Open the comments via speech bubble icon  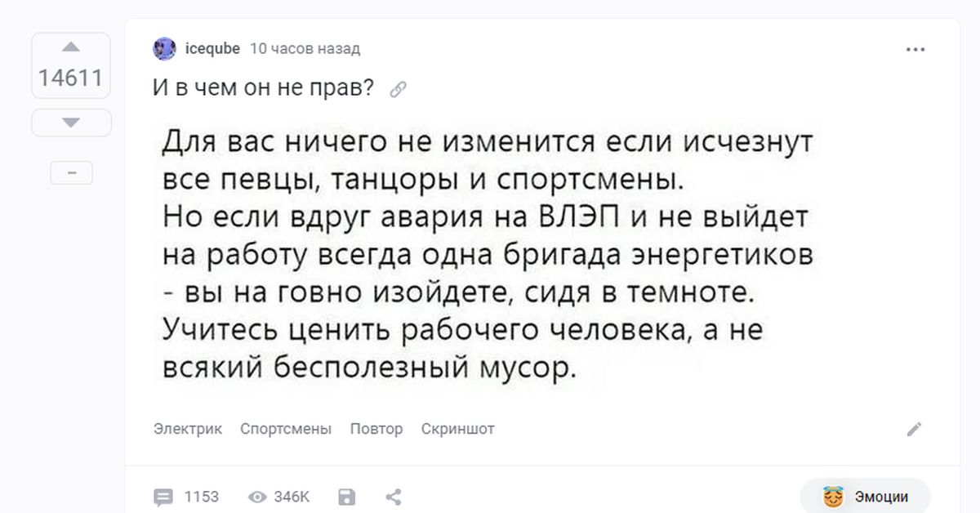164,497
